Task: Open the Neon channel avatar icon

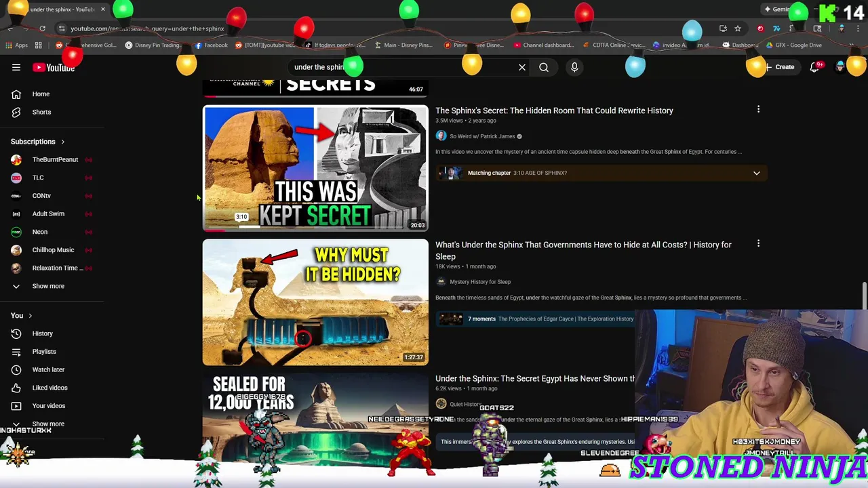Action: click(x=16, y=232)
